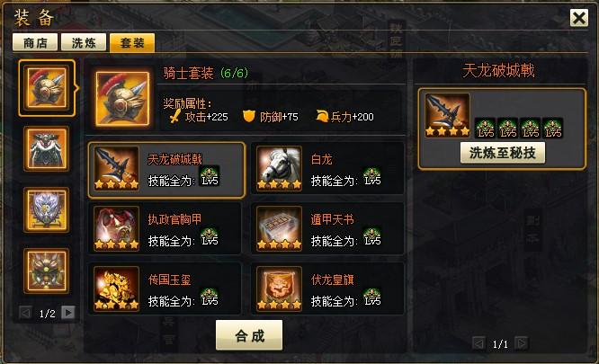Select the 天龙破城戟 halberd equipment entry

click(166, 170)
